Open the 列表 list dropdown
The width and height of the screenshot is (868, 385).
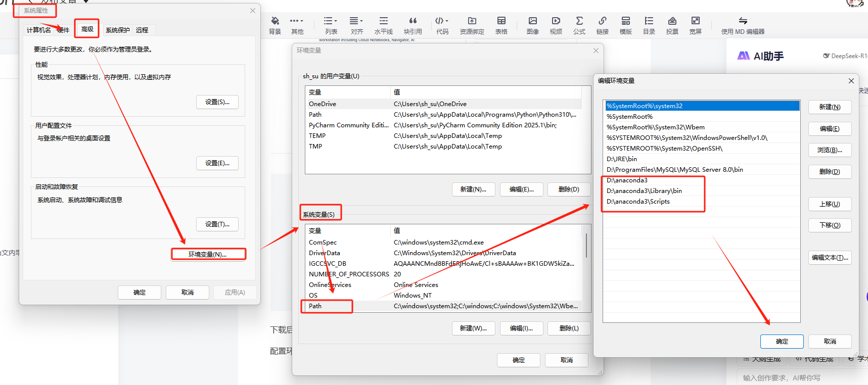(331, 25)
